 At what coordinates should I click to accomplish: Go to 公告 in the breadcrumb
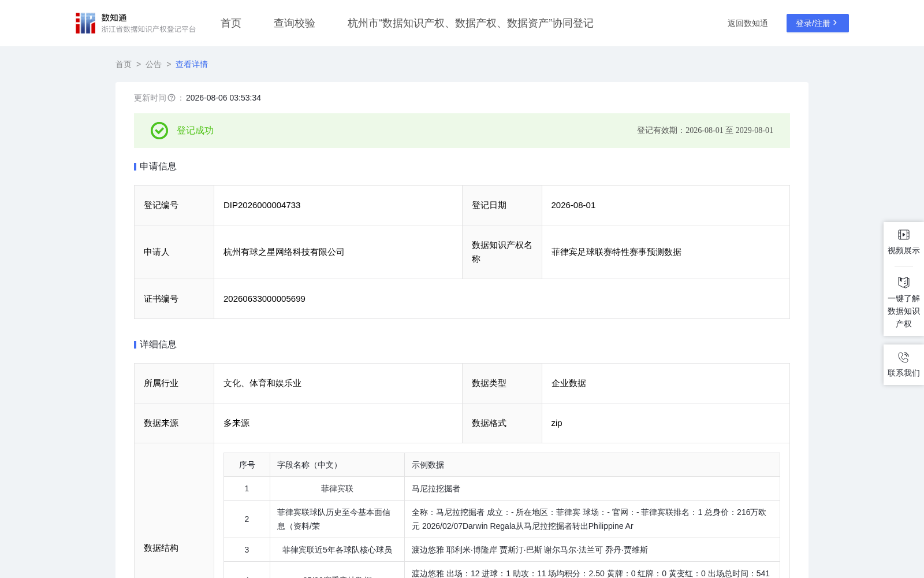[154, 64]
